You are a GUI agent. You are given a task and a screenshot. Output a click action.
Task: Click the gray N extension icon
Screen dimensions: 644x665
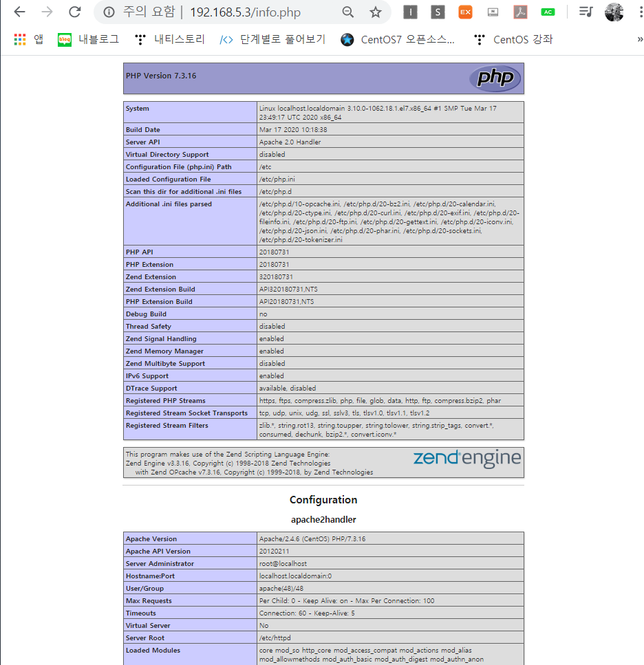(x=493, y=12)
